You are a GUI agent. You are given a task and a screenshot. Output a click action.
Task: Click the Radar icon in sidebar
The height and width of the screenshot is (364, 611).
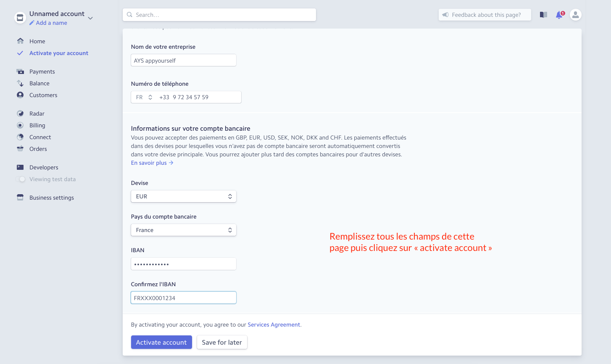(20, 113)
